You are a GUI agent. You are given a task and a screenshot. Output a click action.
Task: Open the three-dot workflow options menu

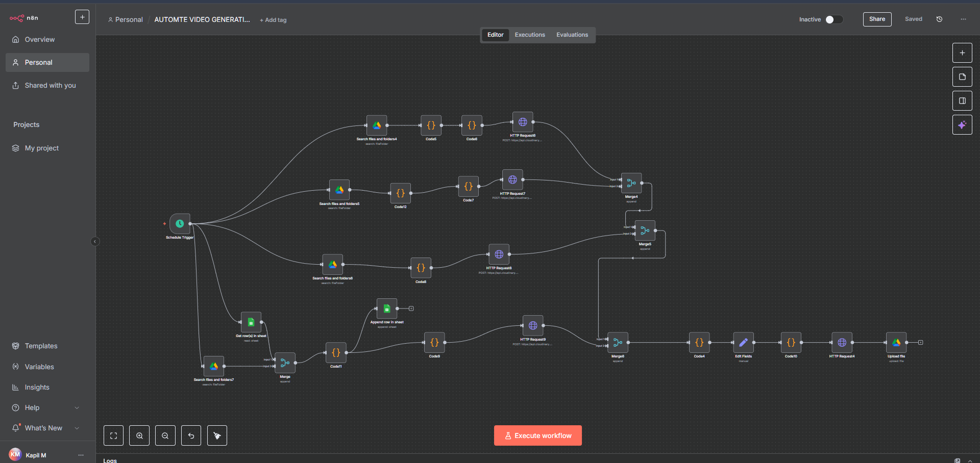(964, 19)
